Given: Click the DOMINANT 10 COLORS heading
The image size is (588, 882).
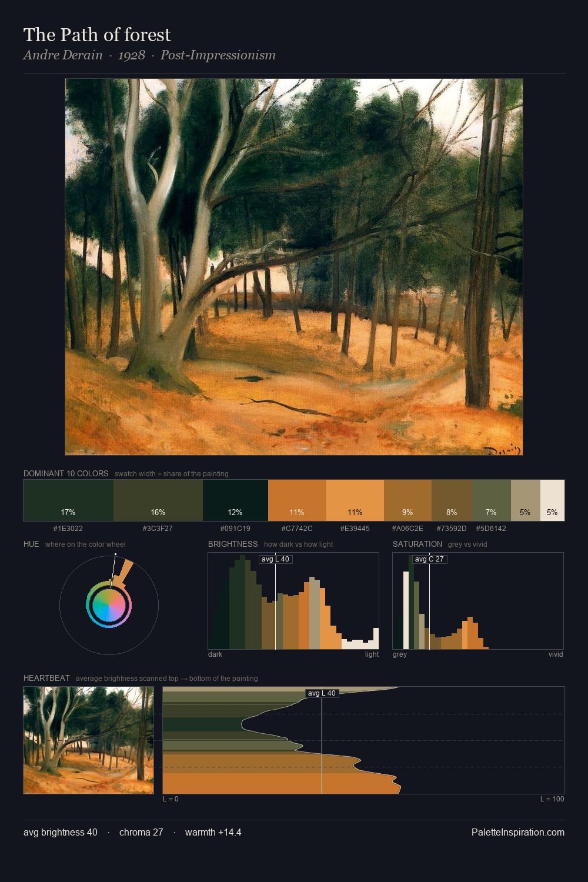Looking at the screenshot, I should pyautogui.click(x=66, y=473).
